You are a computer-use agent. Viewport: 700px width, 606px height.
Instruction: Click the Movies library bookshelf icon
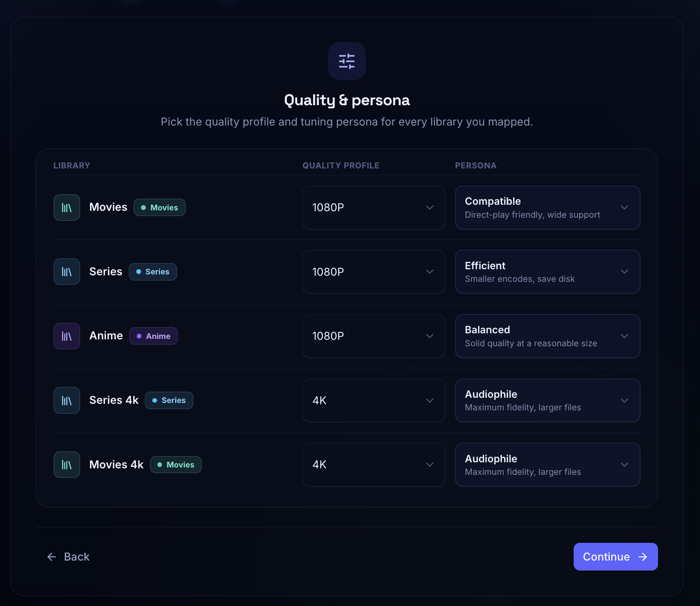pos(67,207)
